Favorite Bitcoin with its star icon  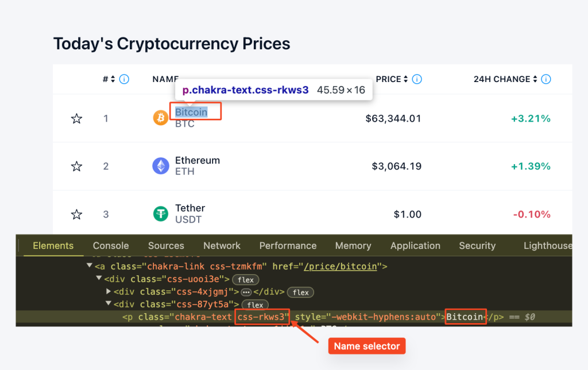tap(76, 119)
